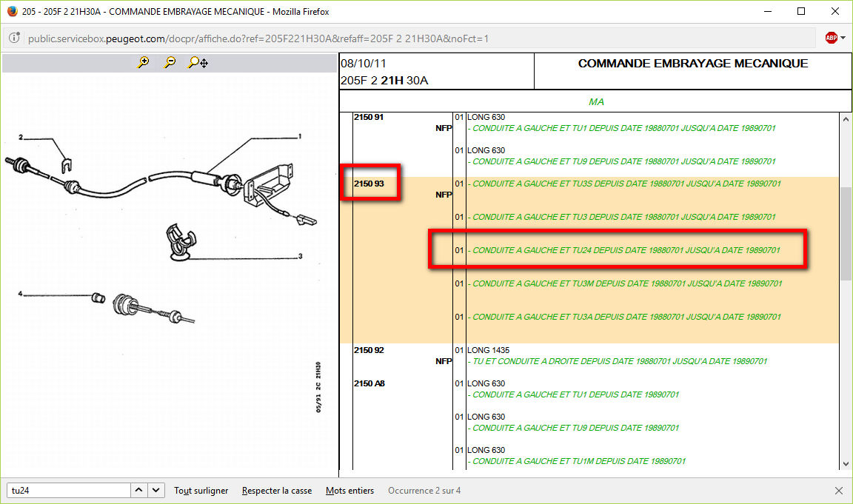The image size is (853, 504).
Task: Select part reference 2150 92
Action: 369,350
